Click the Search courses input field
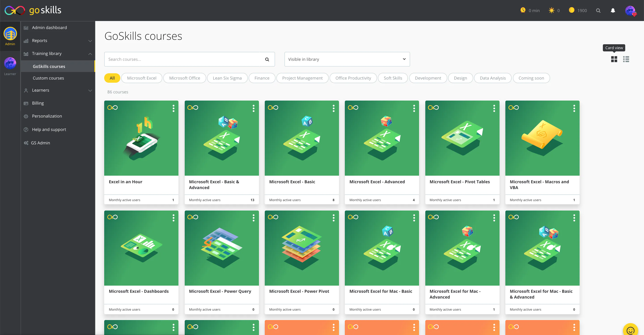The image size is (644, 335). pos(182,59)
